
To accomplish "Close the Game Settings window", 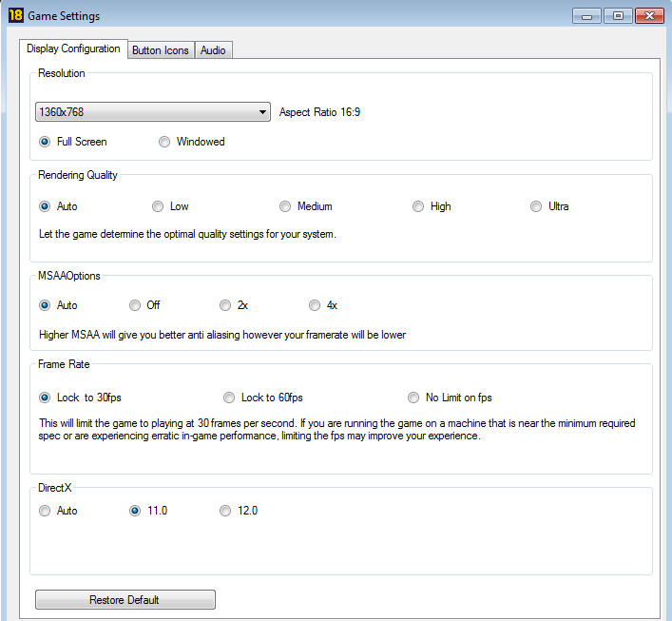I will (649, 16).
